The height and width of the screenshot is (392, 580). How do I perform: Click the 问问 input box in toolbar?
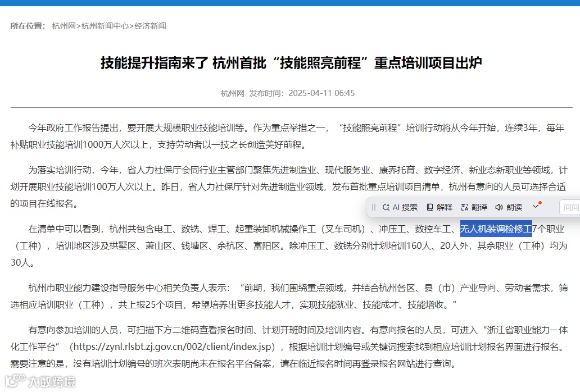[x=570, y=207]
